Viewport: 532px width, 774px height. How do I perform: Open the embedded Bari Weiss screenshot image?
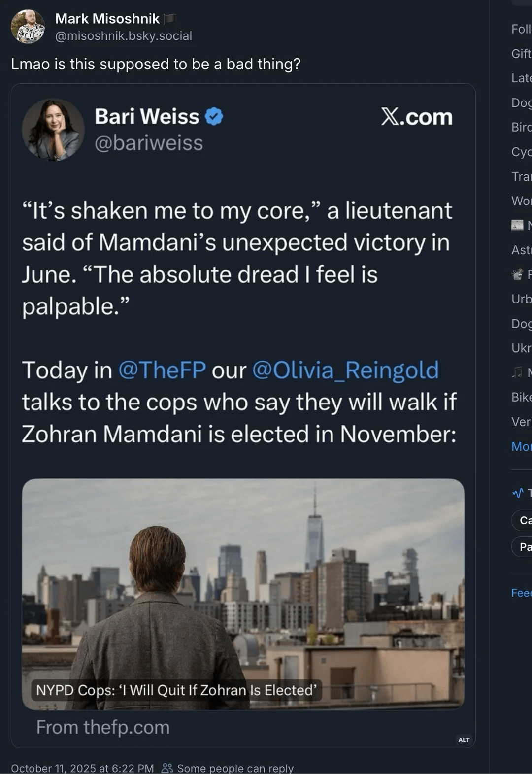(243, 415)
